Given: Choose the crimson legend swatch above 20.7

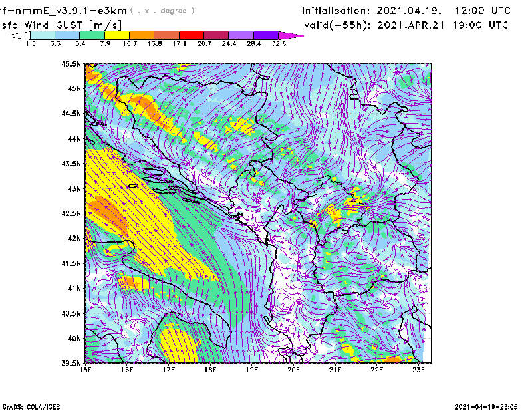Looking at the screenshot, I should click(x=216, y=35).
